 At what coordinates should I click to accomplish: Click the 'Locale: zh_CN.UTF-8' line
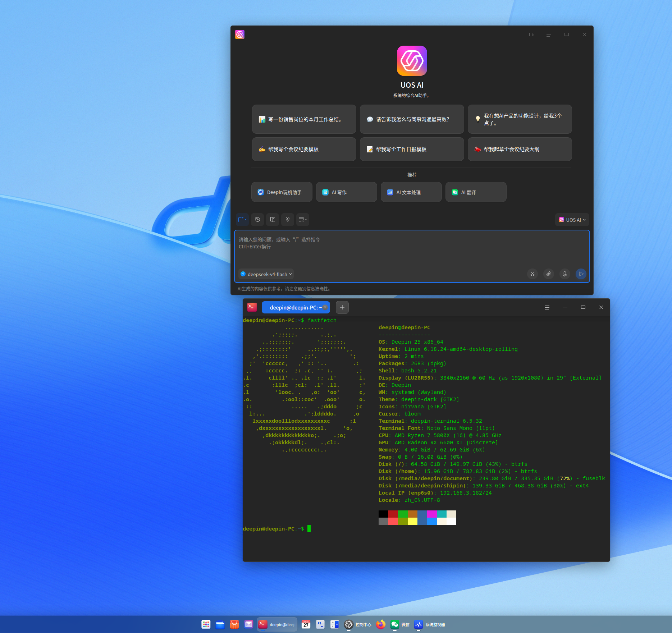[x=409, y=500]
